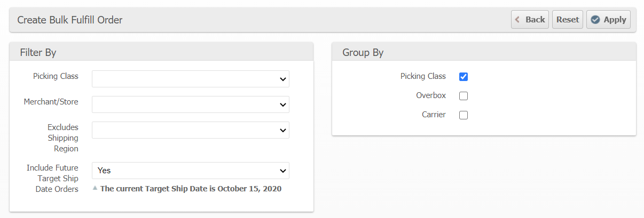
Task: Click the Filter By panel header
Action: point(38,52)
